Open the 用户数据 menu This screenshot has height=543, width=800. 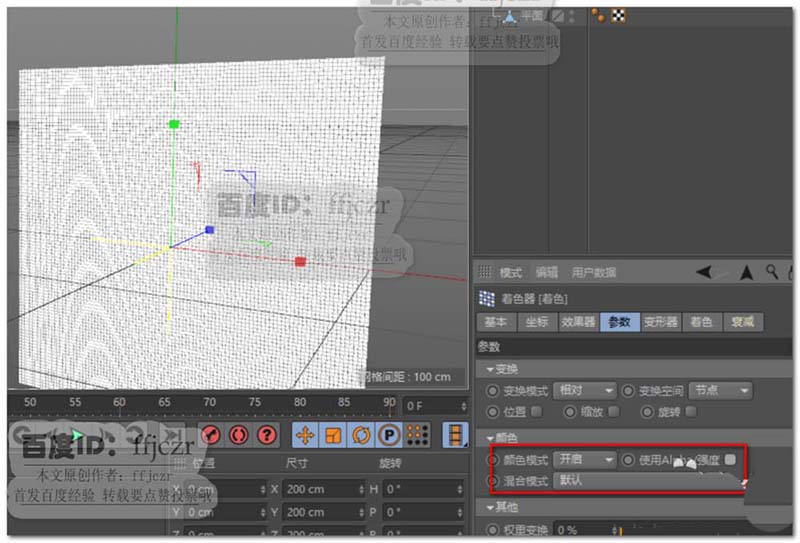(593, 273)
